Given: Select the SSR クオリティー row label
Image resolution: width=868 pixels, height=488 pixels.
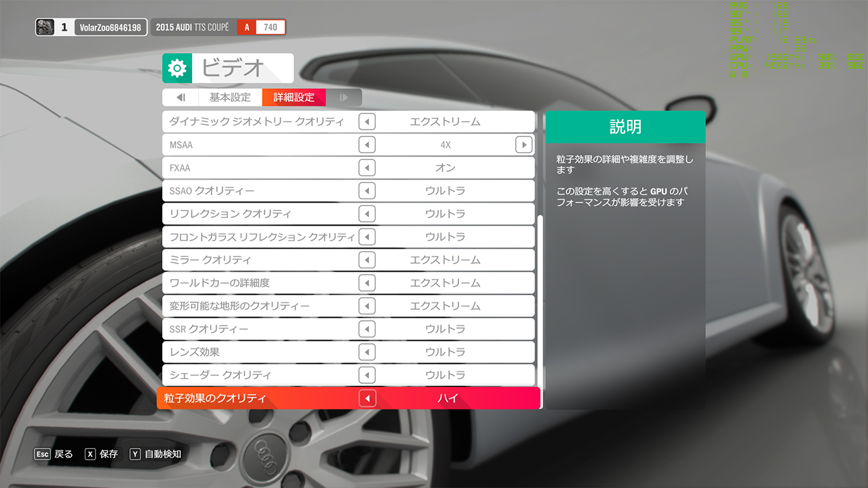Looking at the screenshot, I should (208, 329).
